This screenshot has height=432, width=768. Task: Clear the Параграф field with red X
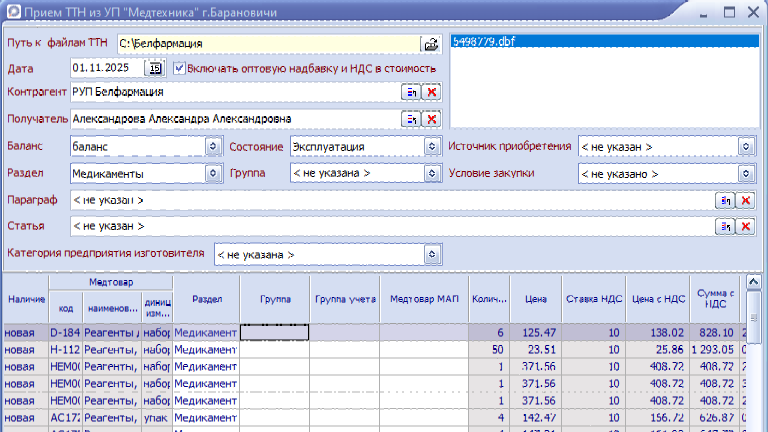coord(745,200)
